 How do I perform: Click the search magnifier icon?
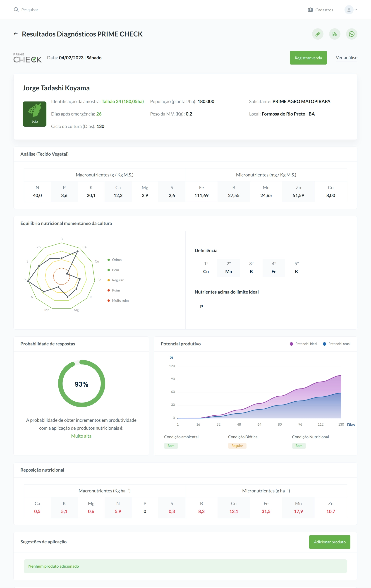pos(16,10)
